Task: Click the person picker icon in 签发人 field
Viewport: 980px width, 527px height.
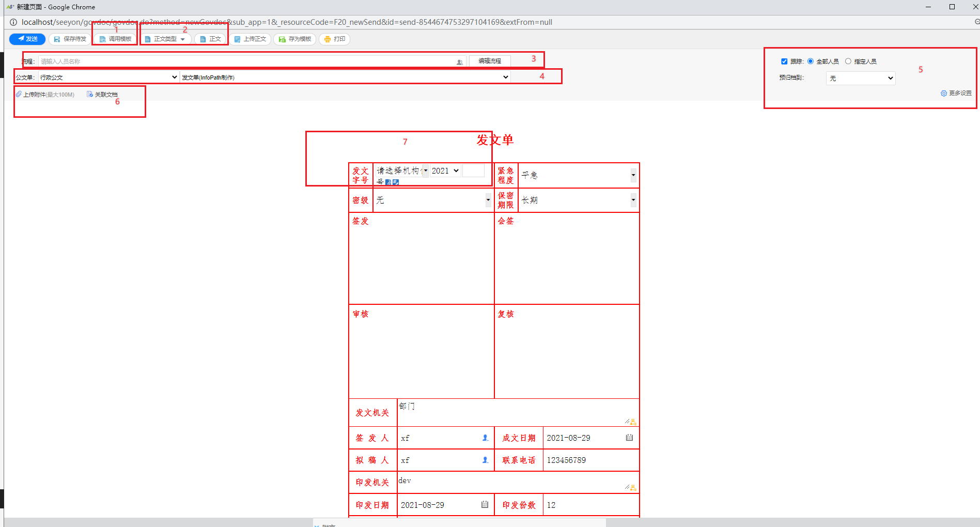Action: pyautogui.click(x=485, y=438)
